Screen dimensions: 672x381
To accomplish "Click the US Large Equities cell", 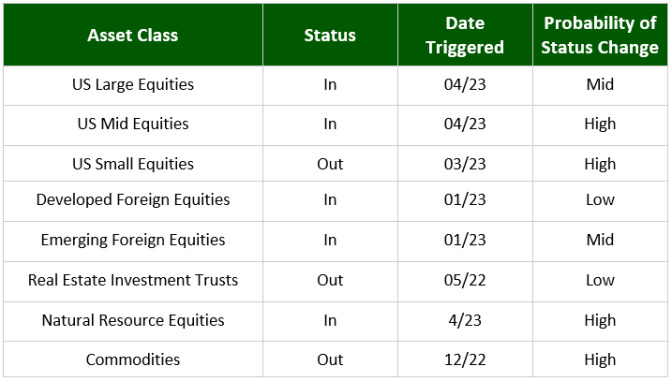I will coord(133,85).
